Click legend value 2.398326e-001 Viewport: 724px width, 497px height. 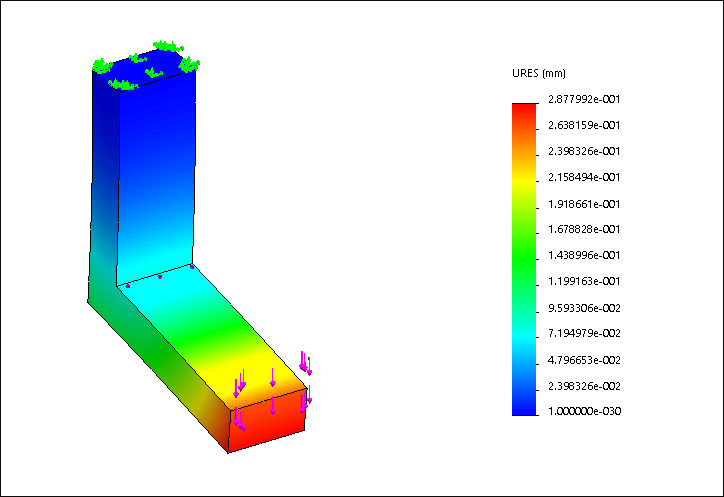(584, 151)
